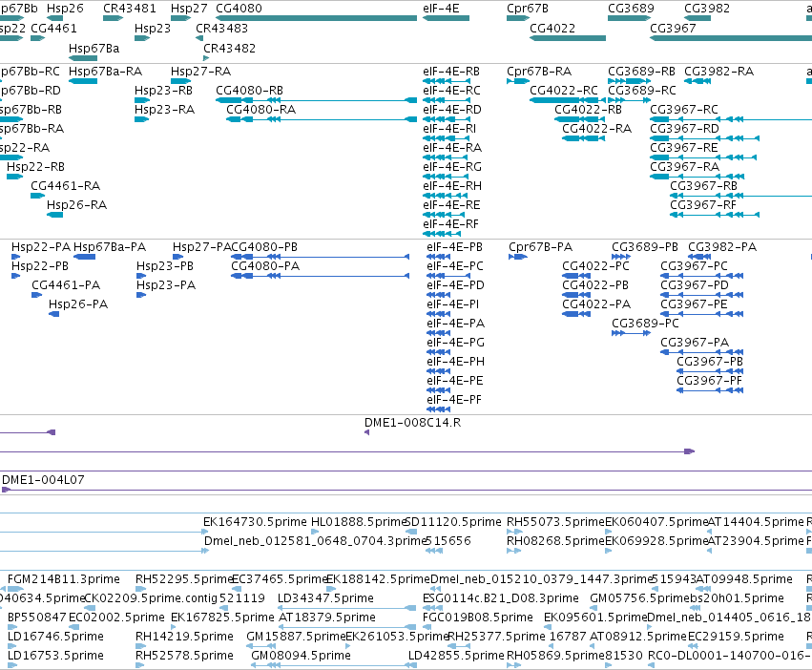Click the Hsp67Ba-RA transcript label
The width and height of the screenshot is (812, 670).
tap(105, 71)
